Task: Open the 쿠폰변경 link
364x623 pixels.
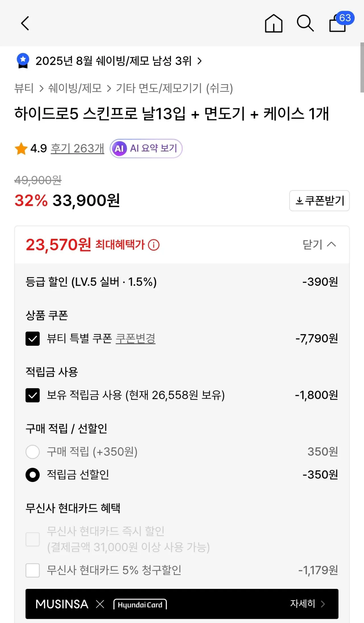Action: coord(135,339)
